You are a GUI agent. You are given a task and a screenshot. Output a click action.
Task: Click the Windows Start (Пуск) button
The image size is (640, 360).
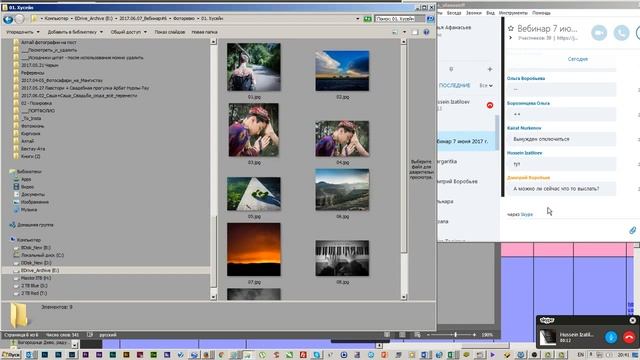coord(11,355)
